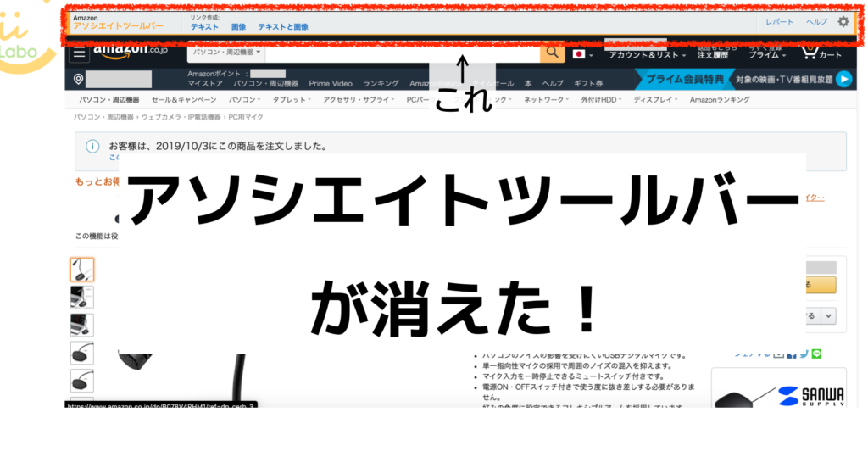Click the amazon.co.jp logo
Screen dimensions: 868x468
(131, 51)
